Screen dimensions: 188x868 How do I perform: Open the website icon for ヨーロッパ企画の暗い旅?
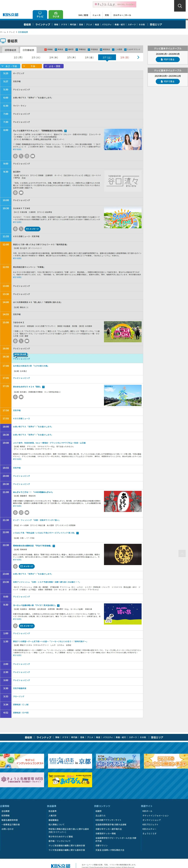(x=15, y=626)
